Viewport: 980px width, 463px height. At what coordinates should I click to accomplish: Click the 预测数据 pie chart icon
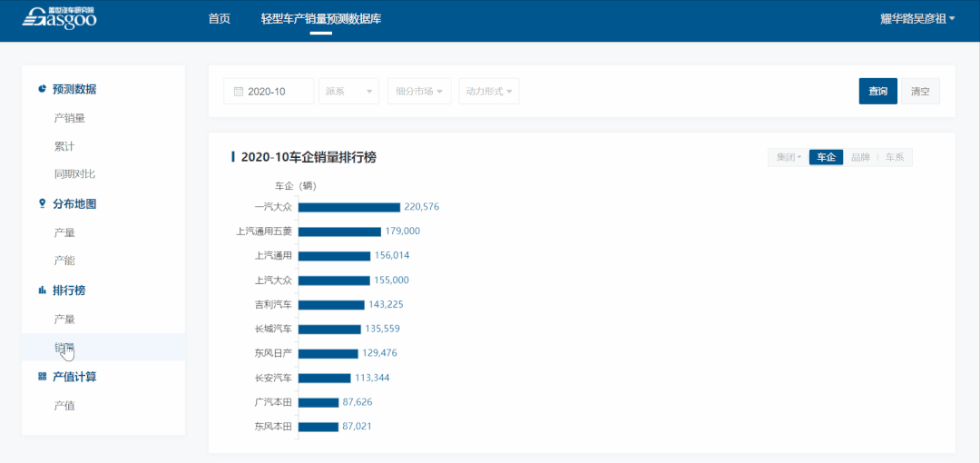click(x=42, y=89)
